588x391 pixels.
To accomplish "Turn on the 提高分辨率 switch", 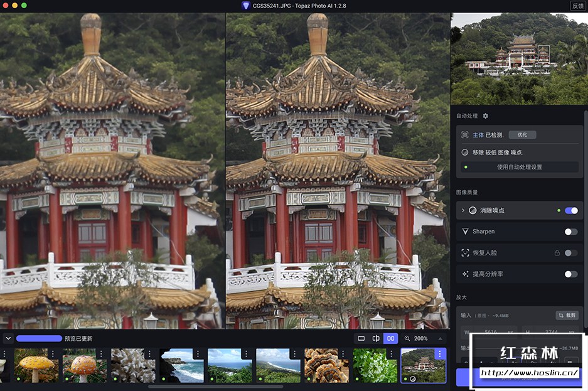I will pyautogui.click(x=571, y=274).
